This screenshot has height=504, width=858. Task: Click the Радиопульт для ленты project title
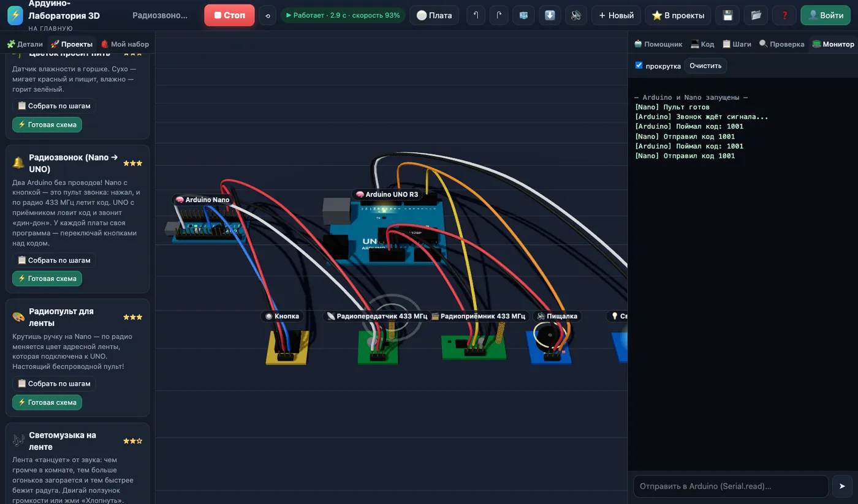coord(61,317)
